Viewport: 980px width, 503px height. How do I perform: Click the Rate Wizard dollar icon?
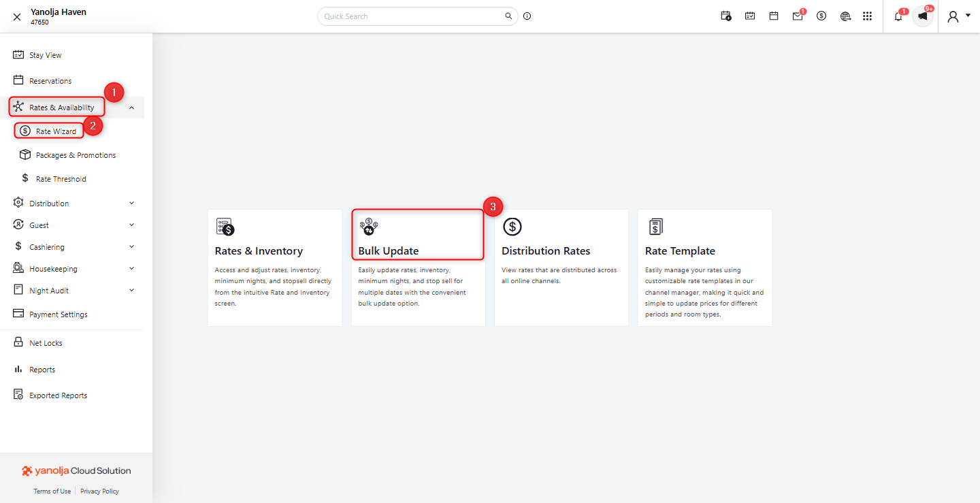point(25,131)
